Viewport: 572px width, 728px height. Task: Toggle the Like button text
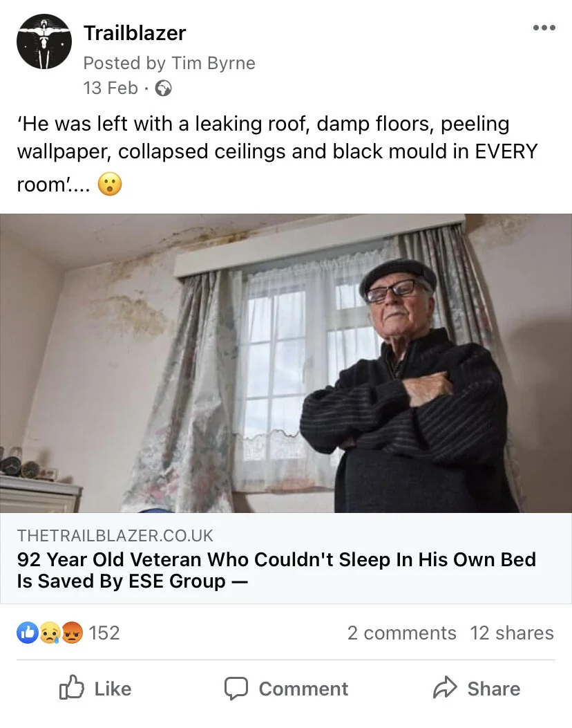click(113, 689)
